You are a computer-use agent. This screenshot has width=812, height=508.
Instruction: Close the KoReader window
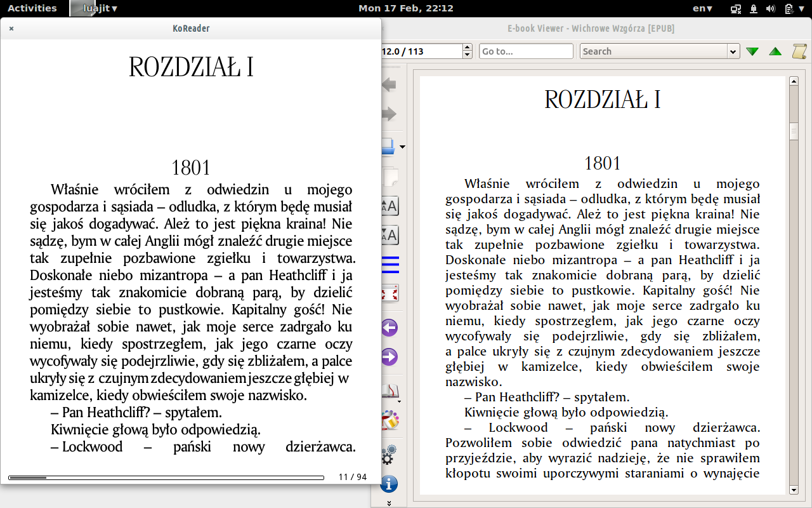[x=11, y=29]
